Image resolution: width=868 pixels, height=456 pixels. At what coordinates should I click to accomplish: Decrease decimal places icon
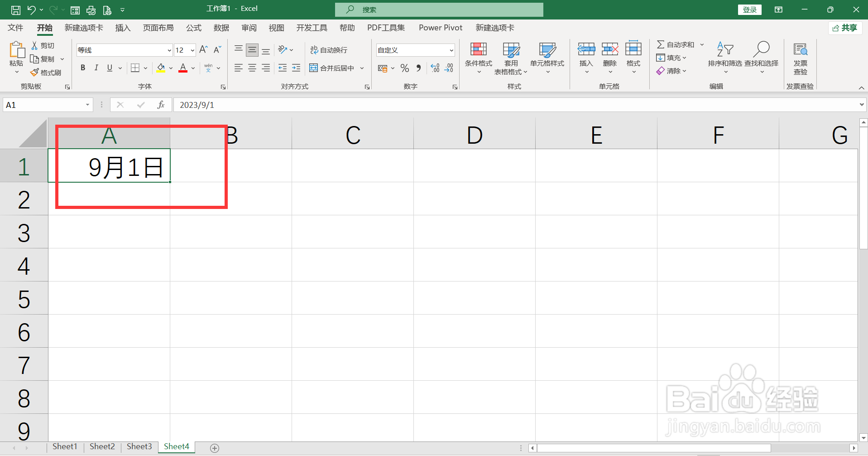click(x=449, y=68)
